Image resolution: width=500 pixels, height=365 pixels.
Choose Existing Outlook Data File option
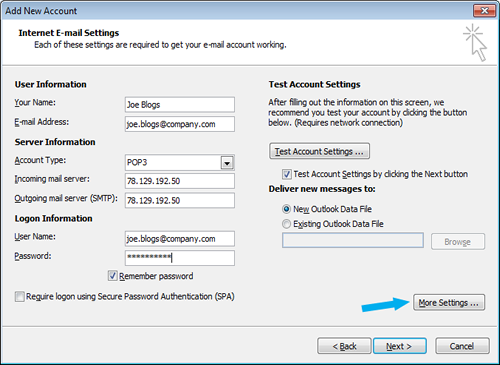click(x=286, y=224)
